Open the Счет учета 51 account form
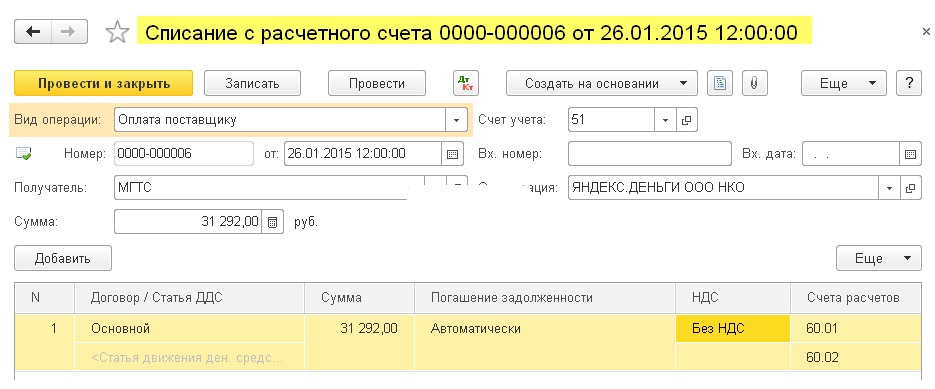935x389 pixels. click(686, 120)
